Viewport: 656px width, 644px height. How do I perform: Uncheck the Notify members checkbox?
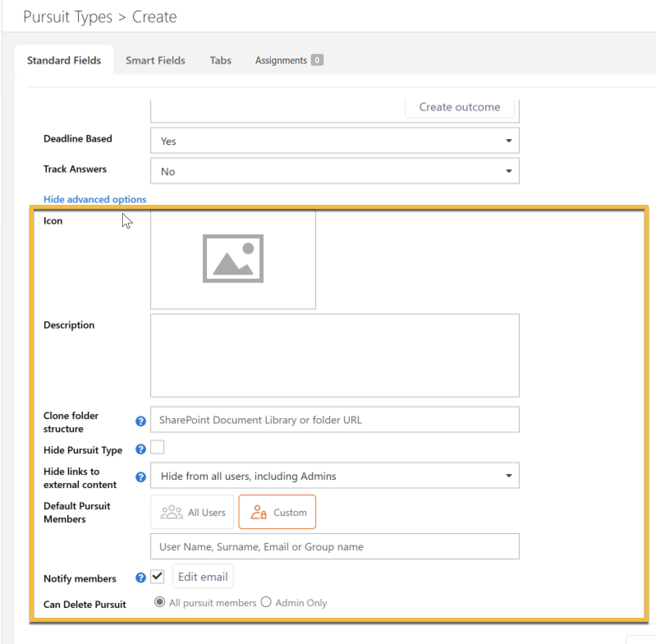(x=157, y=577)
